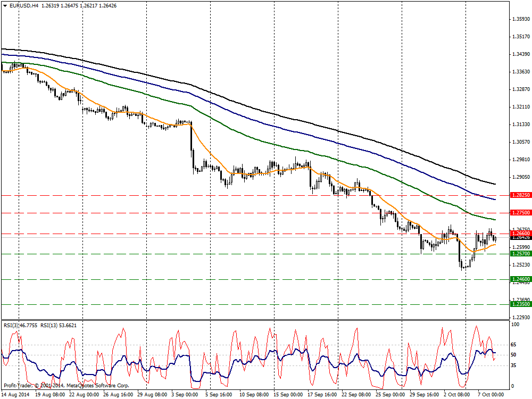Viewport: 532px width, 399px height.
Task: Click the 1.32110 price axis value
Action: [521, 107]
